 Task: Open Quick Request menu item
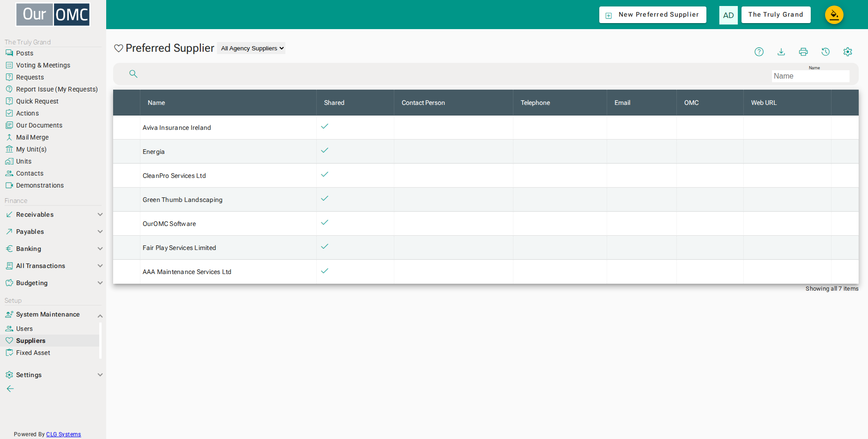pos(37,101)
